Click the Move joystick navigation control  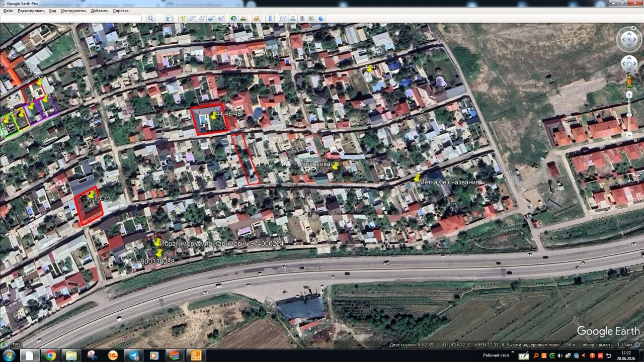coord(629,64)
